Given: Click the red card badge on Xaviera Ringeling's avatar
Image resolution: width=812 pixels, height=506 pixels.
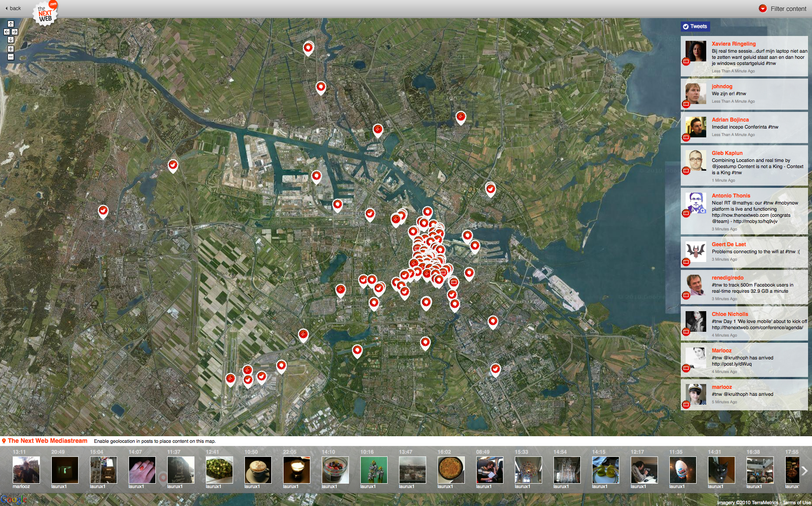Looking at the screenshot, I should coord(686,62).
